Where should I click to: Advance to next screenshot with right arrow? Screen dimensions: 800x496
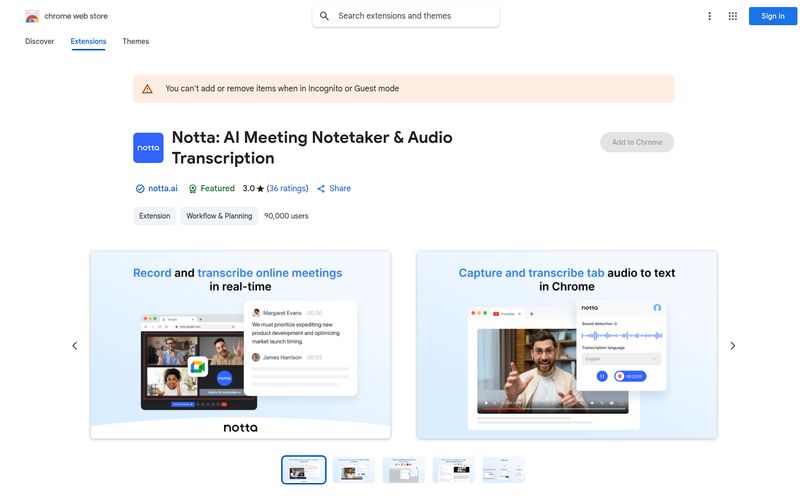pos(733,346)
